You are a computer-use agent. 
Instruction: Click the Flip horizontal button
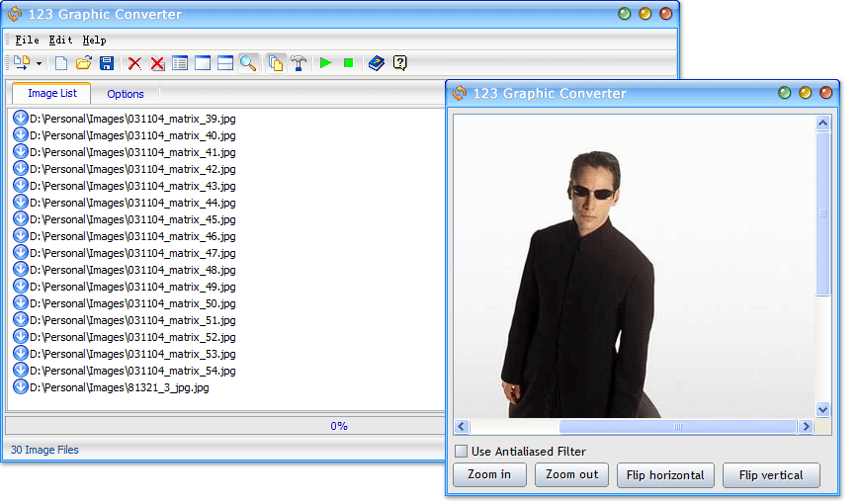pos(665,475)
